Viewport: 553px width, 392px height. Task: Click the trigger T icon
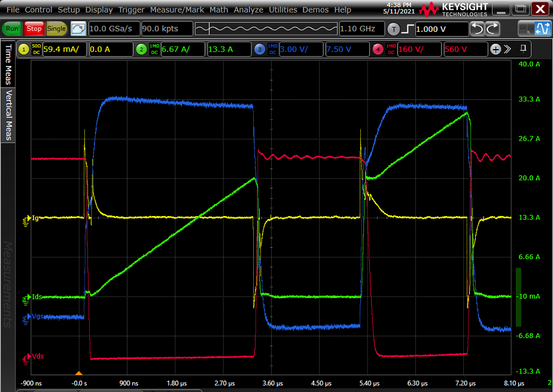pos(393,29)
